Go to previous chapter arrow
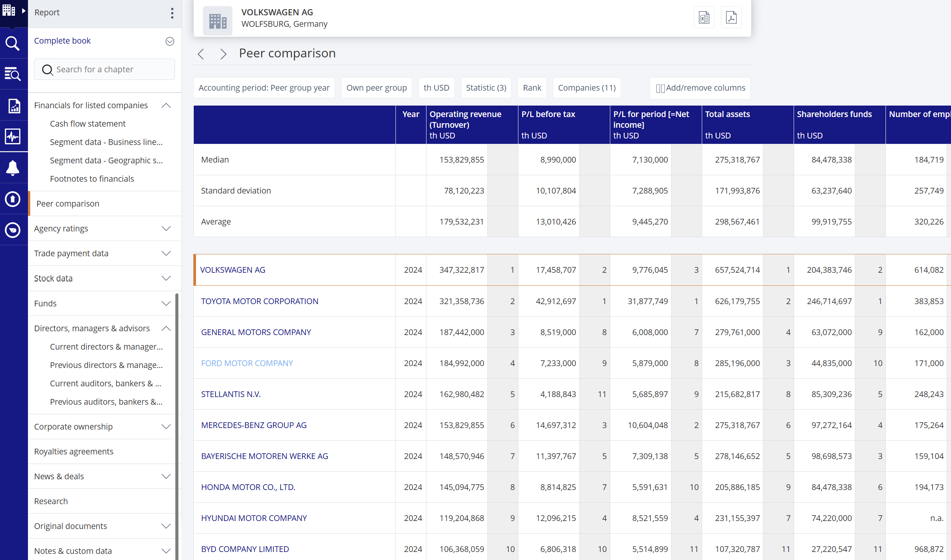This screenshot has height=560, width=951. click(x=201, y=54)
